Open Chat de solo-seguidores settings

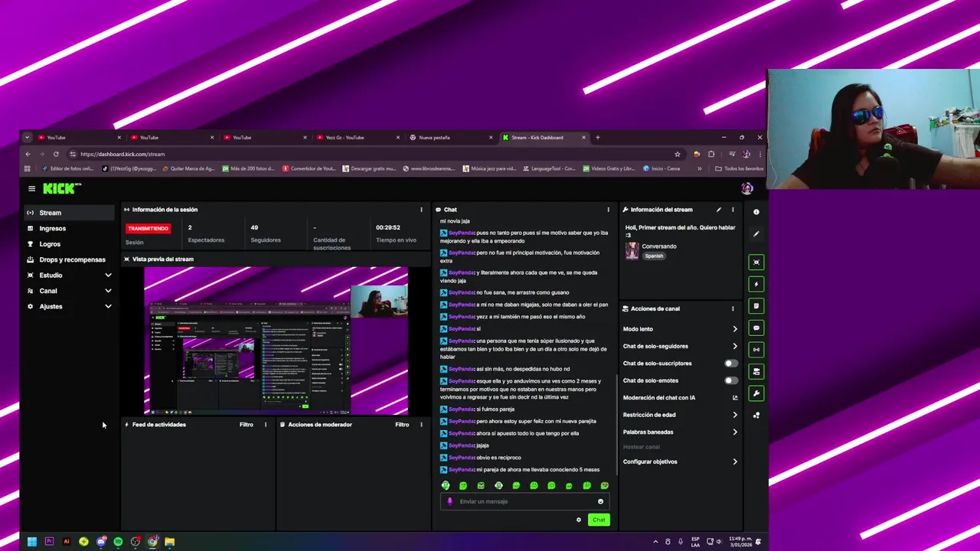(x=681, y=347)
